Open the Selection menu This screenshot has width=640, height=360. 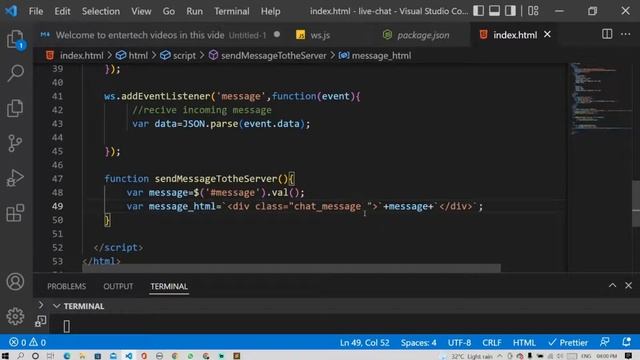pos(101,11)
